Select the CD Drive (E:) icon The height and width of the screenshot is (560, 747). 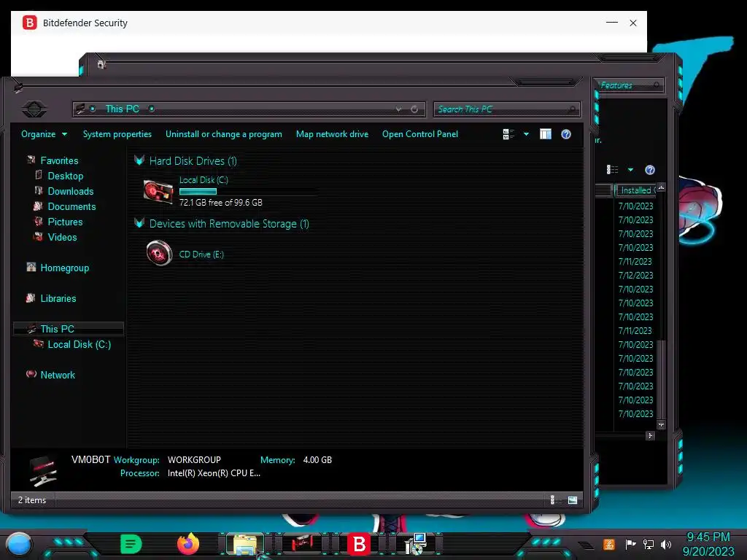coord(159,253)
